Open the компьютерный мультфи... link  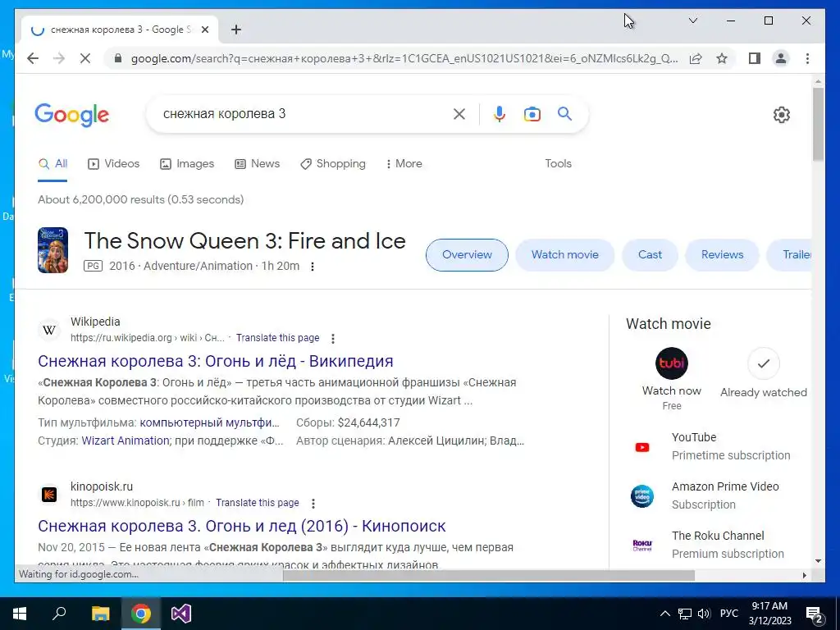[209, 422]
